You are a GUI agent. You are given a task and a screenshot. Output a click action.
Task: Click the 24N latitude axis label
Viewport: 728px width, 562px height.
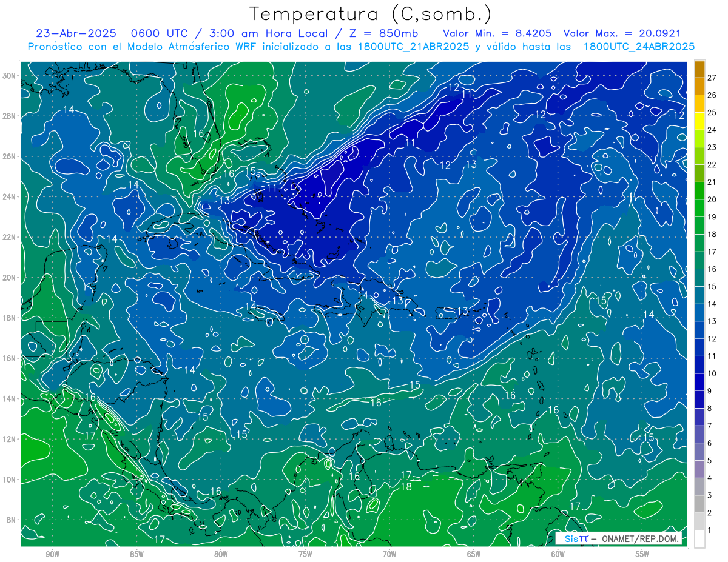click(9, 196)
